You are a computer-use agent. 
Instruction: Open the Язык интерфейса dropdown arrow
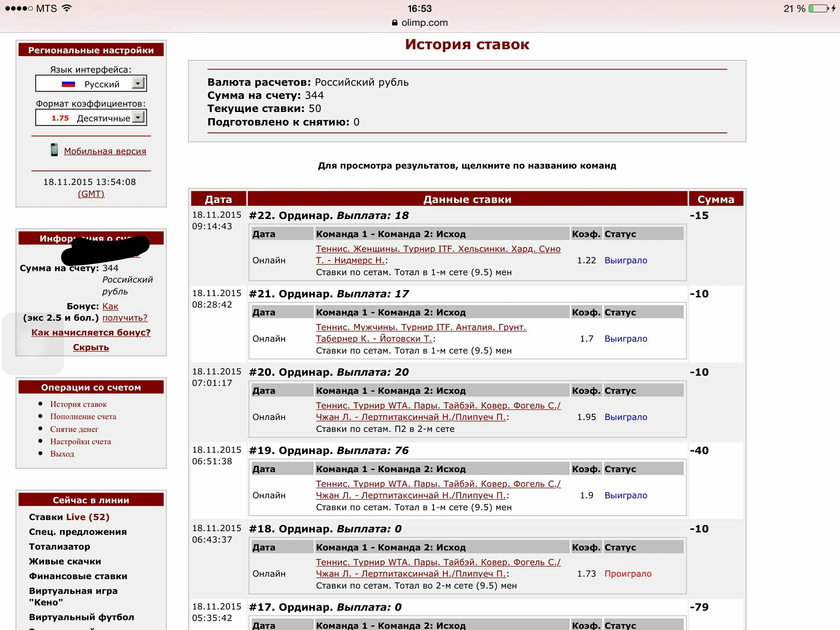pyautogui.click(x=138, y=83)
